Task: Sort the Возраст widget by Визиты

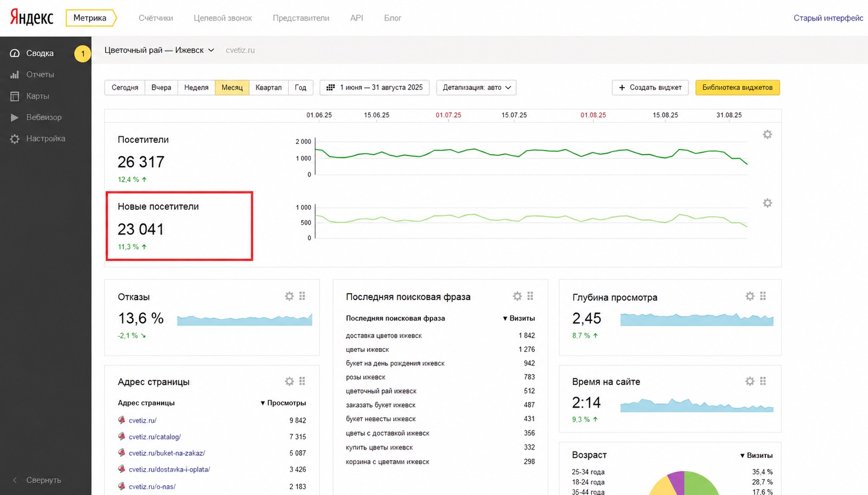Action: 756,456
